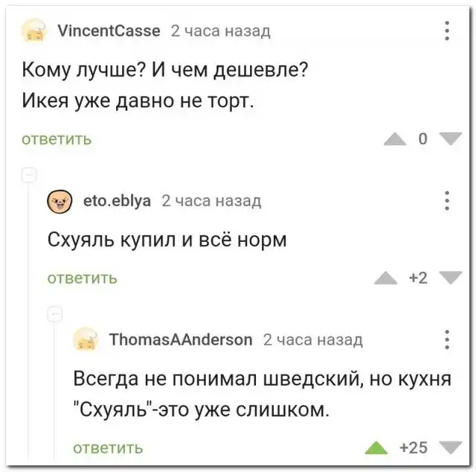This screenshot has height=472, width=476.
Task: Upvote ThomasAAnderson's comment
Action: click(376, 447)
